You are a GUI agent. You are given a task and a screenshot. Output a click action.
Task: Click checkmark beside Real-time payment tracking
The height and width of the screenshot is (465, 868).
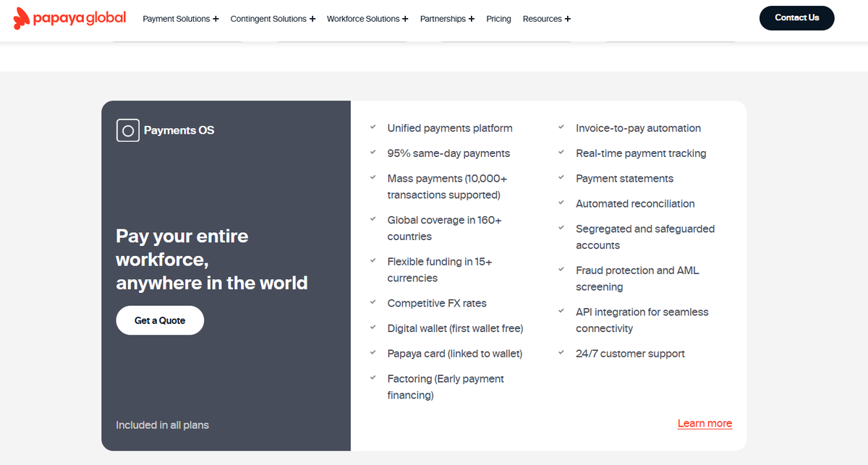tap(561, 152)
